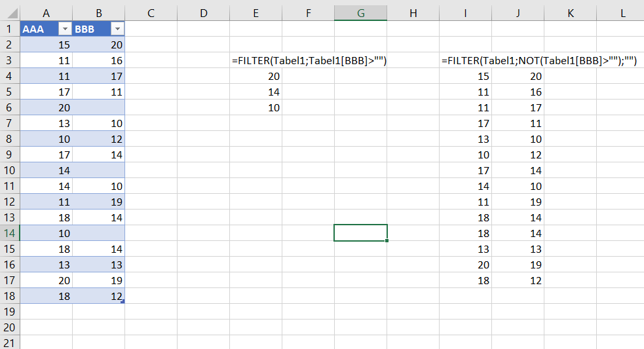
Task: Click the select-all corner triangle
Action: pos(12,14)
